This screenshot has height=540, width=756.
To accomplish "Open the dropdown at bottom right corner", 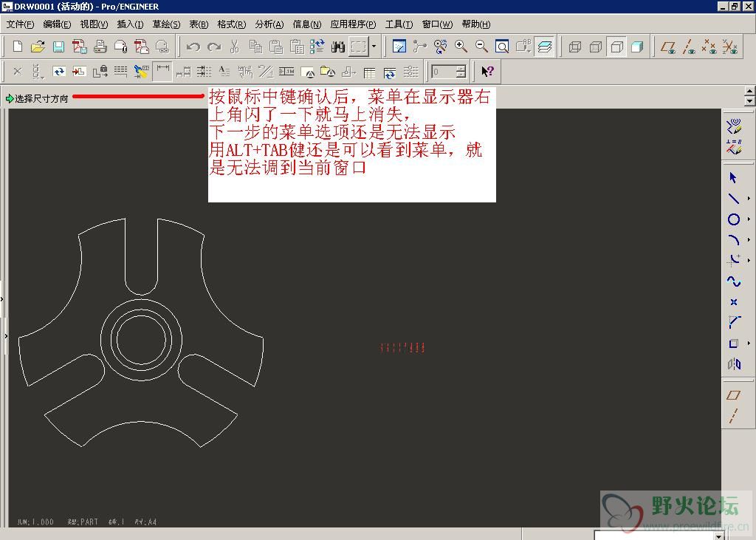I will (x=718, y=536).
